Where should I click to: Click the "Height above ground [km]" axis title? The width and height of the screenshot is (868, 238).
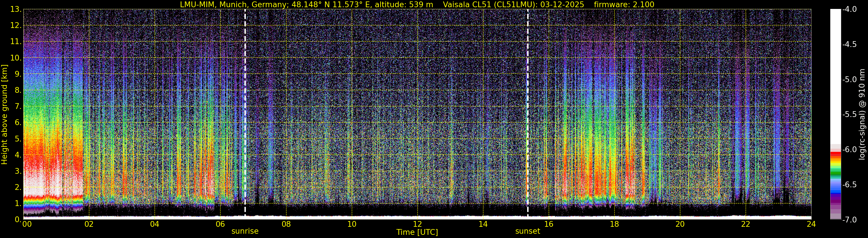[x=4, y=115]
